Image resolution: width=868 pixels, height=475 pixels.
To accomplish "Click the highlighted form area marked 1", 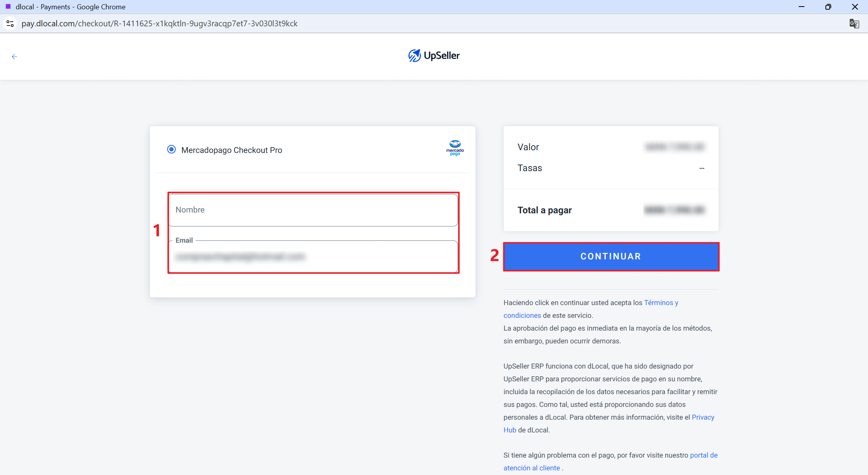I will point(313,233).
